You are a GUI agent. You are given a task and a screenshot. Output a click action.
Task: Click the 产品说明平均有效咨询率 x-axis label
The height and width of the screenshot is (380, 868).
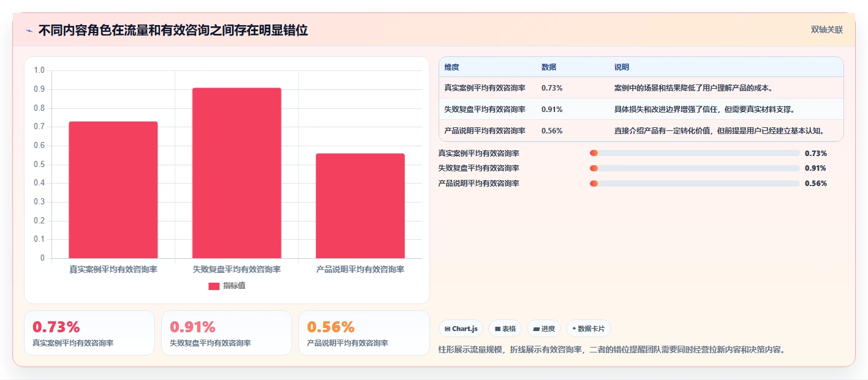(360, 269)
